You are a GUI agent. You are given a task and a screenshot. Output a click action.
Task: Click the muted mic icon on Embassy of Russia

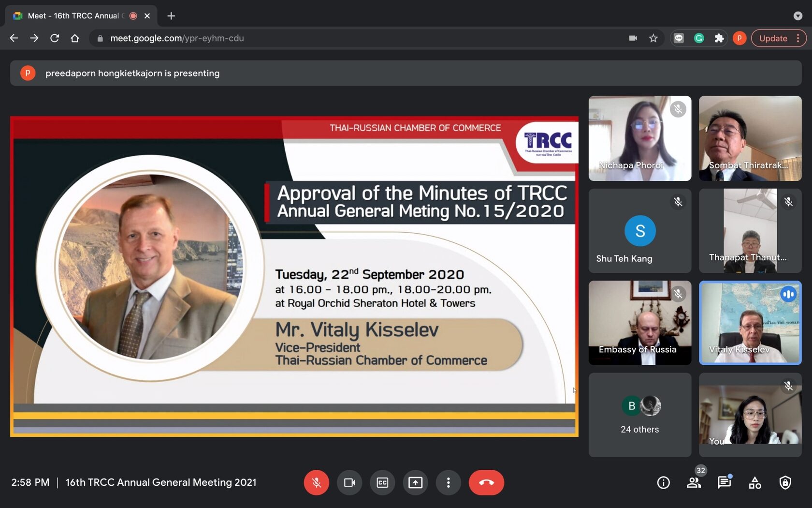point(678,294)
